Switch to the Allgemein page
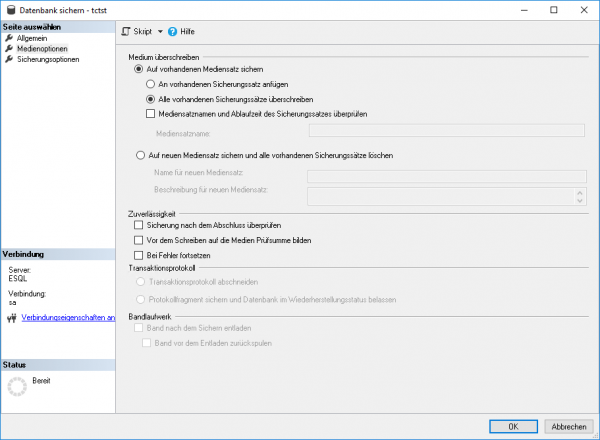 pos(32,38)
